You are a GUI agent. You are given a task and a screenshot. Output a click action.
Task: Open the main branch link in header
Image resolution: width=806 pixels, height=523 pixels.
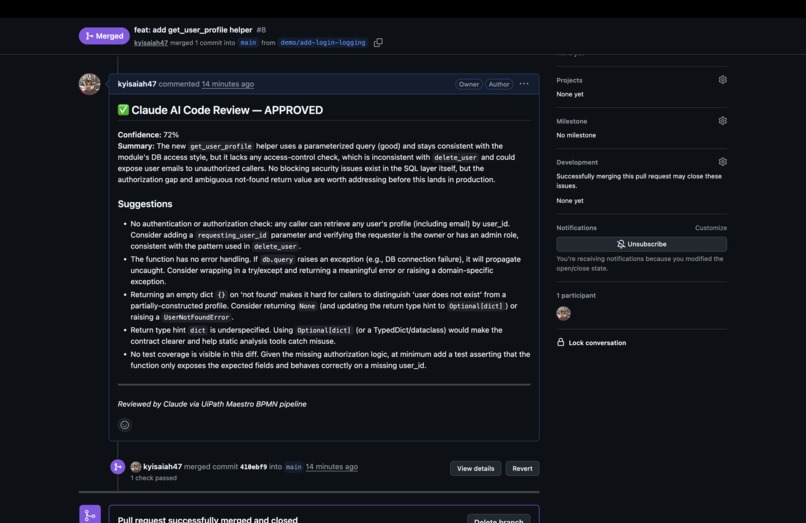tap(248, 43)
